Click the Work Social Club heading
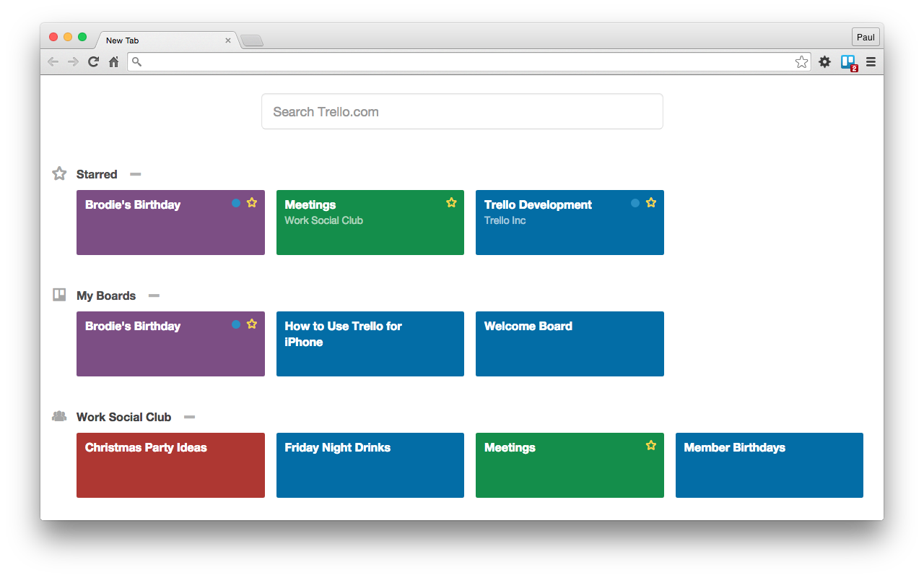Screen dimensions: 924x578 click(x=124, y=417)
